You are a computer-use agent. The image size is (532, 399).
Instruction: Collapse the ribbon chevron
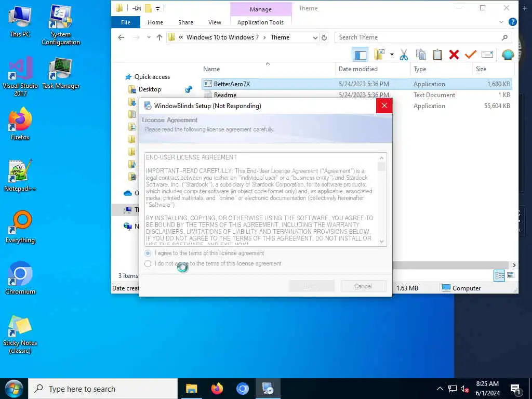501,22
